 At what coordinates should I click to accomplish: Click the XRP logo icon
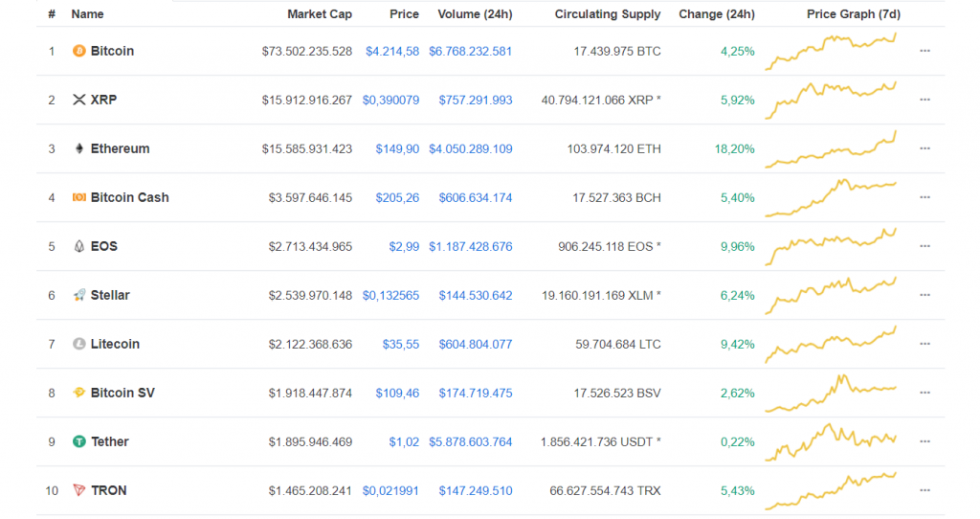[78, 100]
